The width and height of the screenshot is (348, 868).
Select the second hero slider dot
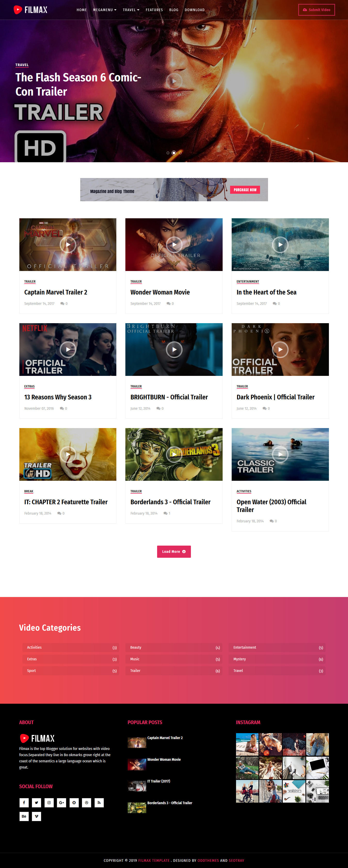[174, 153]
